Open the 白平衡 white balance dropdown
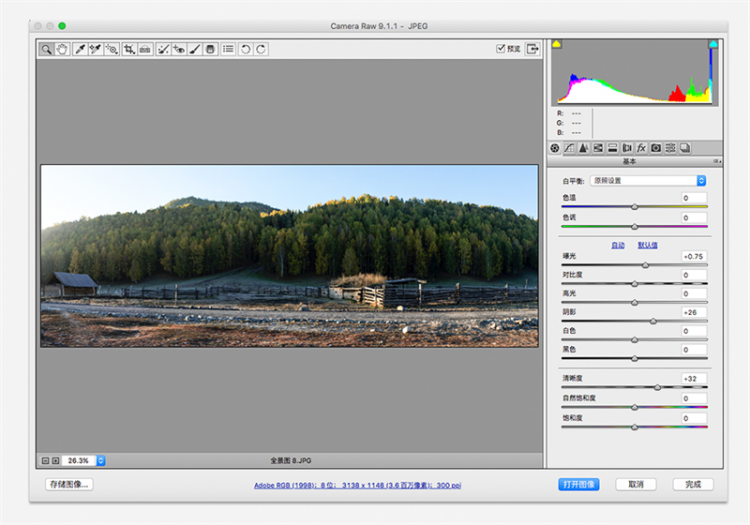Viewport: 750px width, 525px height. [648, 180]
